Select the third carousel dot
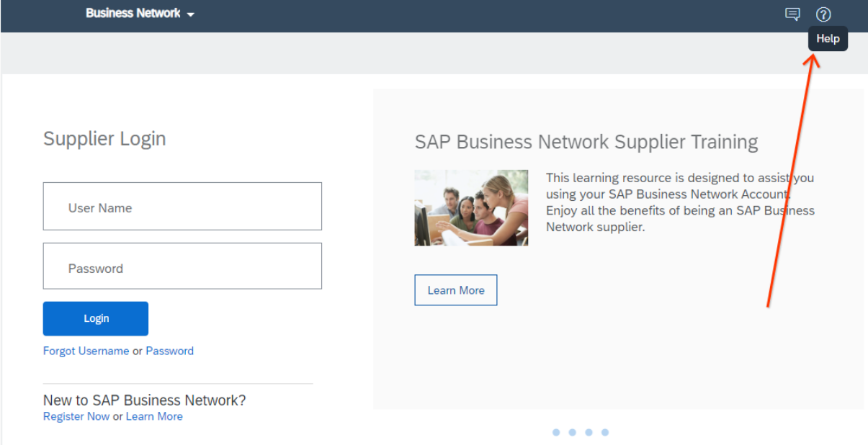The image size is (868, 445). click(589, 432)
